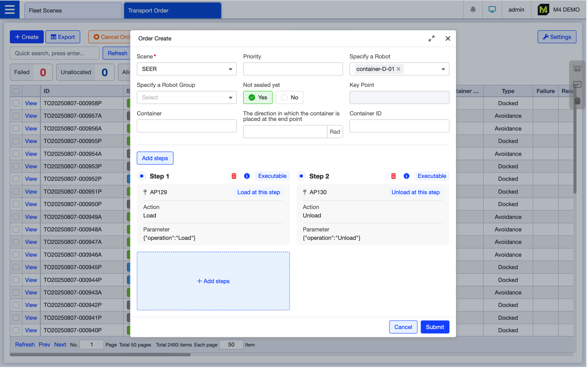
Task: Delete Step 1 with trash icon
Action: (234, 176)
